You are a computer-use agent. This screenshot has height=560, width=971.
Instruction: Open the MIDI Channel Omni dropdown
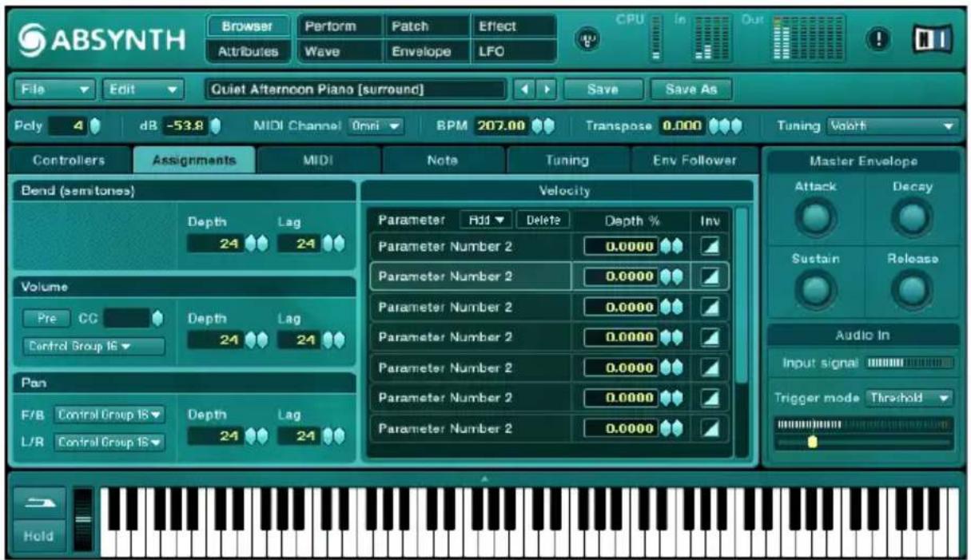376,126
